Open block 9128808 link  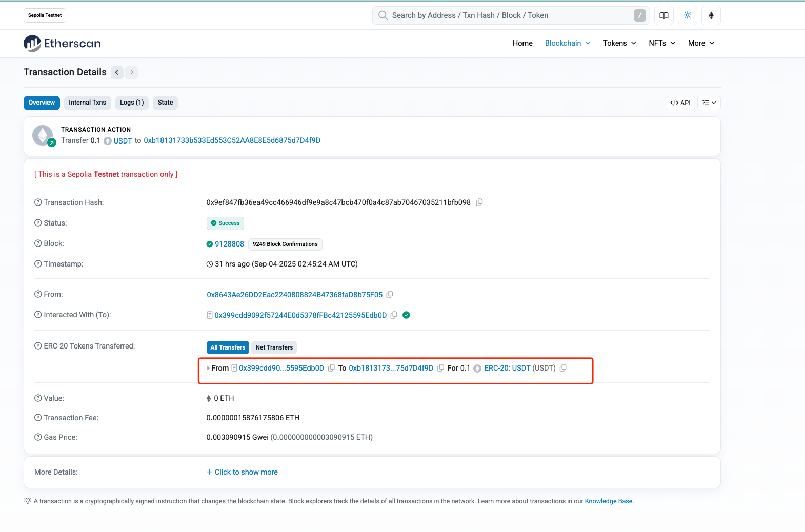point(229,244)
